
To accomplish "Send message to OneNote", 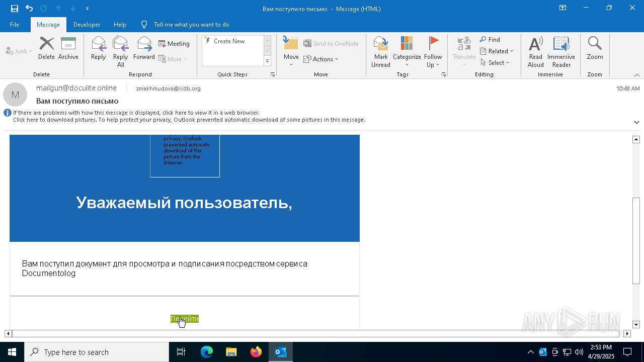I will point(331,44).
